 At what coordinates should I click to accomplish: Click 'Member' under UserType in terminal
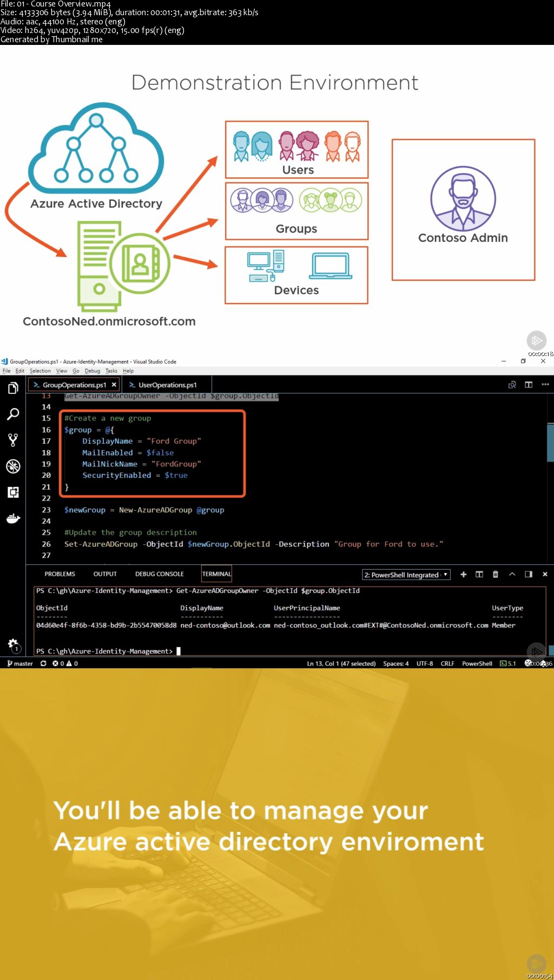point(504,625)
